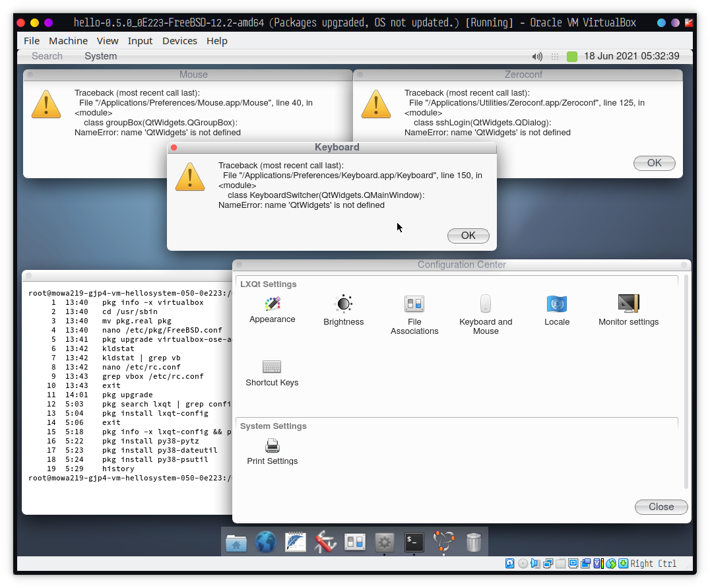Open Monitor settings

628,304
